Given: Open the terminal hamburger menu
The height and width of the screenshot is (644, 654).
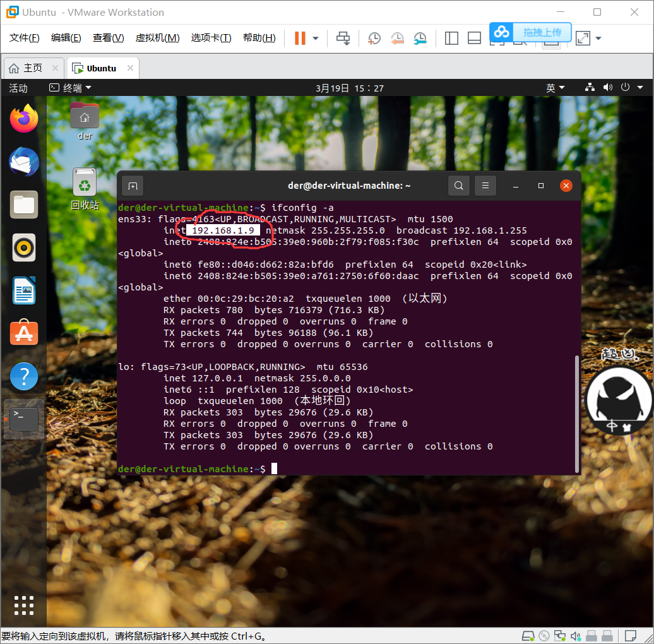Looking at the screenshot, I should coord(485,186).
